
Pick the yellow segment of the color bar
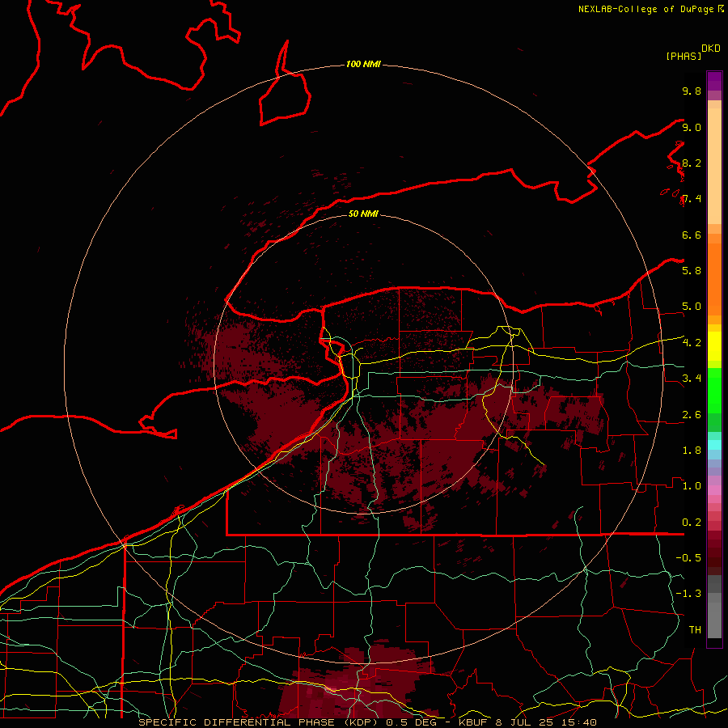714,346
